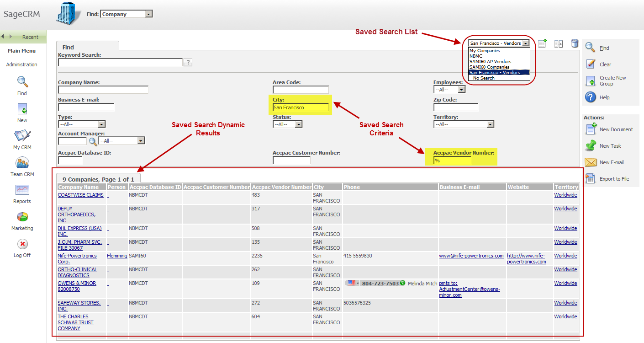Viewport: 644px width, 343px height.
Task: Click the Help question mark icon
Action: pos(591,97)
